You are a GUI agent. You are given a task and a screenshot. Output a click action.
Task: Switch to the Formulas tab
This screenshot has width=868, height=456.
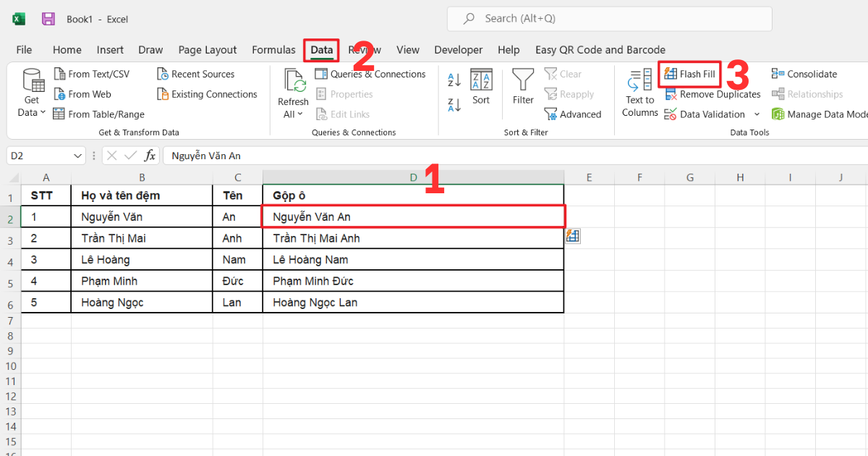tap(273, 50)
